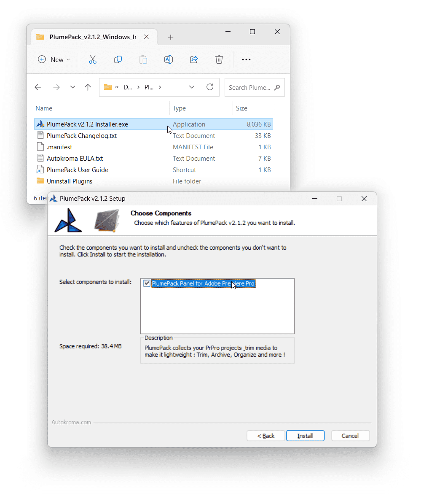Click the Search PlumePack input field
The width and height of the screenshot is (421, 504).
pyautogui.click(x=250, y=87)
